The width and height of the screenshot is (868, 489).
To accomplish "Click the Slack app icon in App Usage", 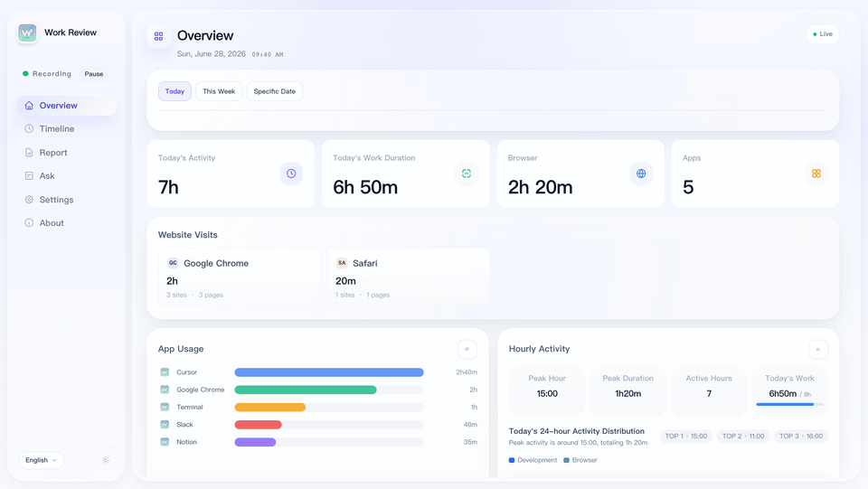I will (x=165, y=424).
